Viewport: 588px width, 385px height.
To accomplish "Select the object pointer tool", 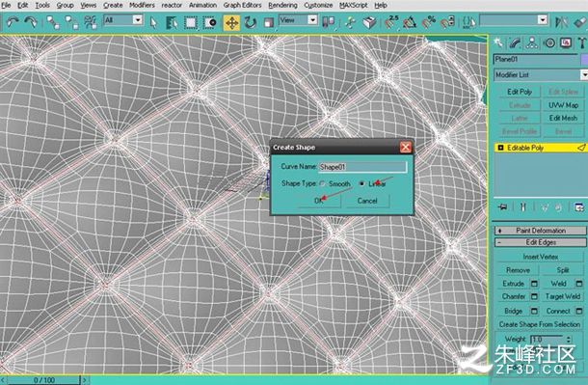I will [x=153, y=23].
